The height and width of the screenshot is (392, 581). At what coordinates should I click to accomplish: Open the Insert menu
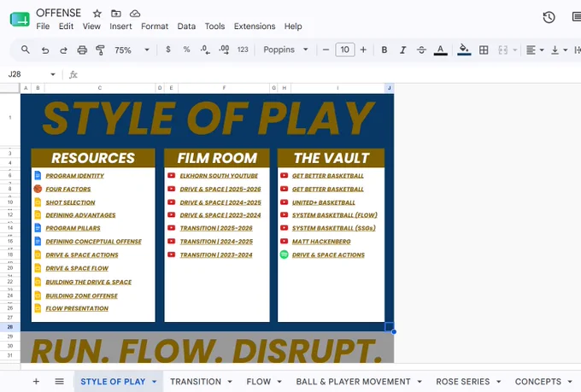pos(120,26)
